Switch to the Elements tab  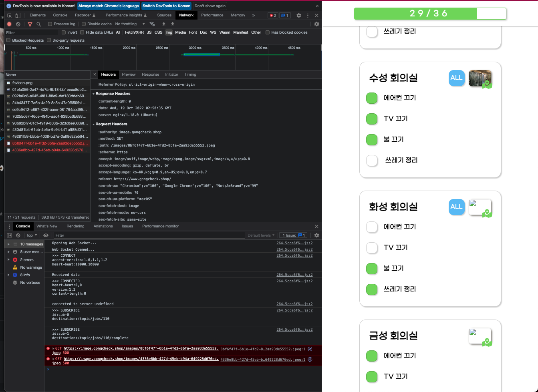coord(38,14)
